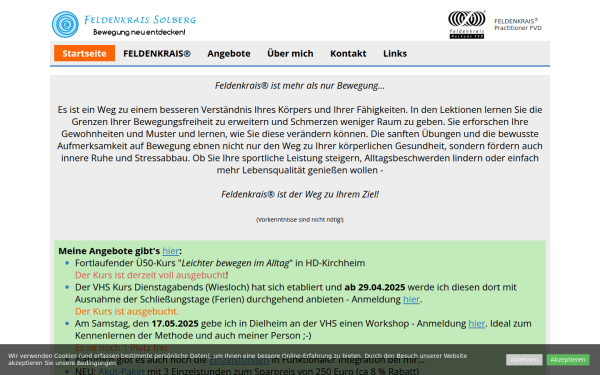The image size is (600, 375).
Task: Open the Kontakt page
Action: (348, 53)
